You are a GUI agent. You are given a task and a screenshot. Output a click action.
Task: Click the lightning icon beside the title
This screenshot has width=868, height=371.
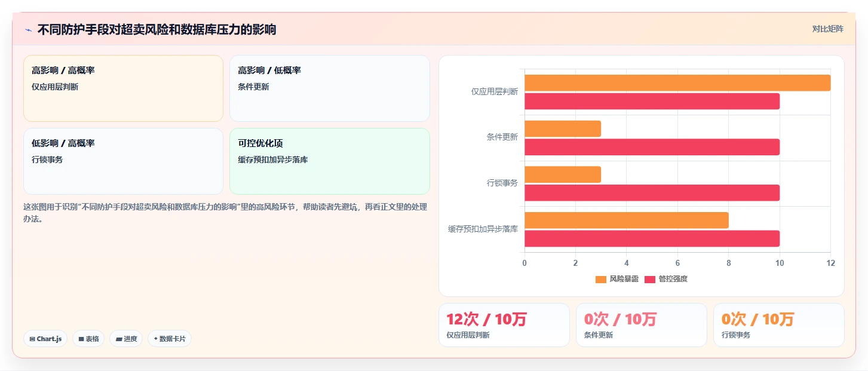click(28, 30)
